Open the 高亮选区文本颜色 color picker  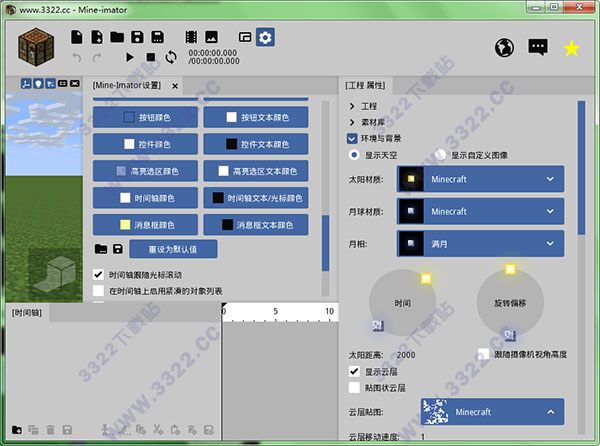(256, 171)
